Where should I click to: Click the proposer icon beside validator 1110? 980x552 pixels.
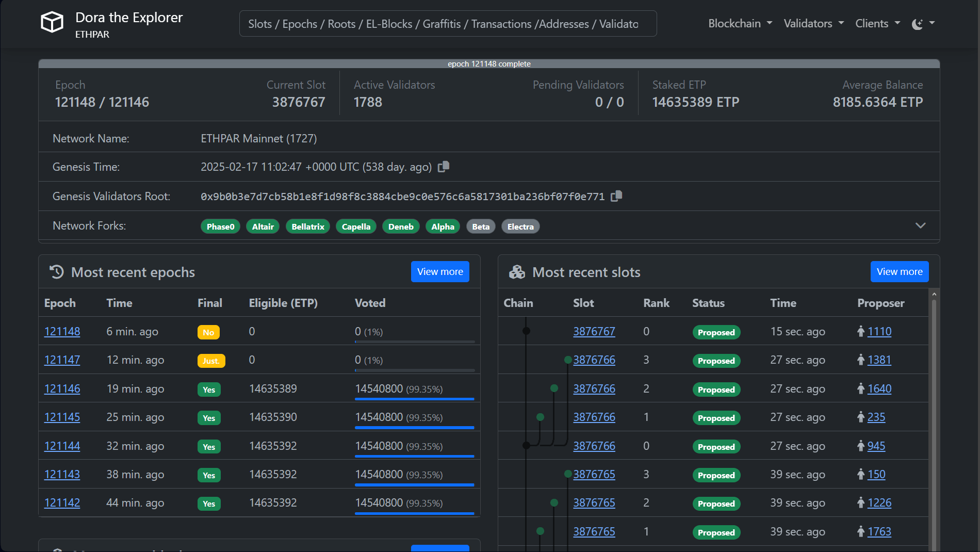(x=861, y=331)
